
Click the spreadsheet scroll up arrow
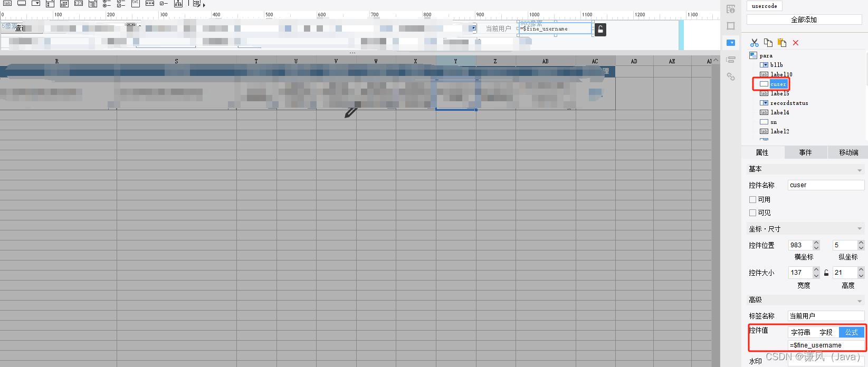tap(716, 61)
